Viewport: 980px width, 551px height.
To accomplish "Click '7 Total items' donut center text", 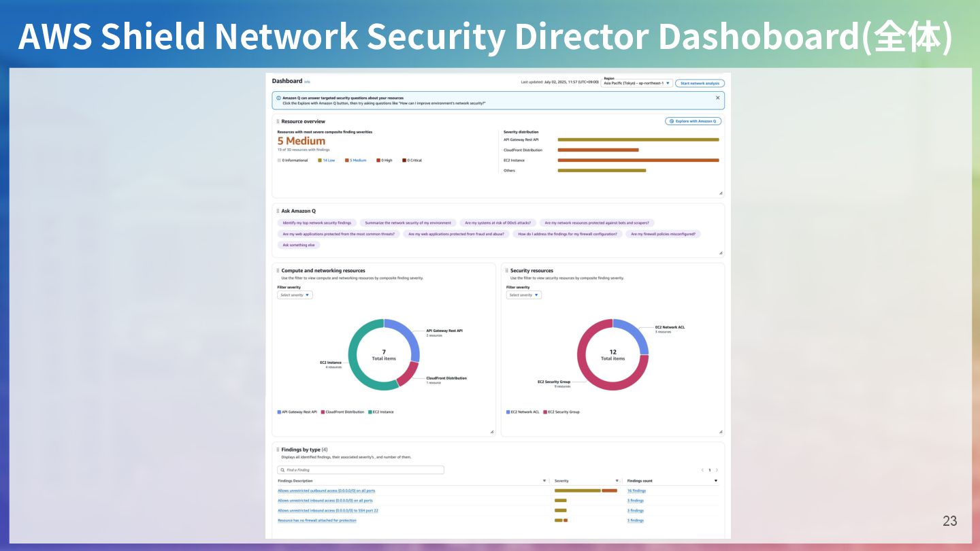I will click(x=384, y=355).
